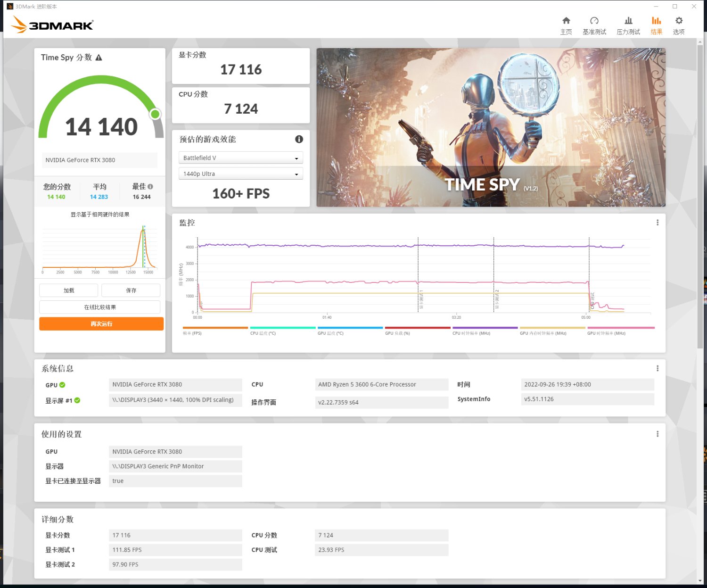Toggle GPU temperature blue legend swatch
The height and width of the screenshot is (588, 707).
coord(350,328)
